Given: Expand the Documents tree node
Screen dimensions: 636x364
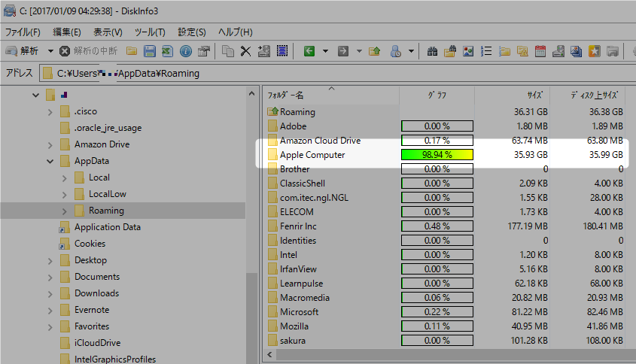Looking at the screenshot, I should 50,278.
